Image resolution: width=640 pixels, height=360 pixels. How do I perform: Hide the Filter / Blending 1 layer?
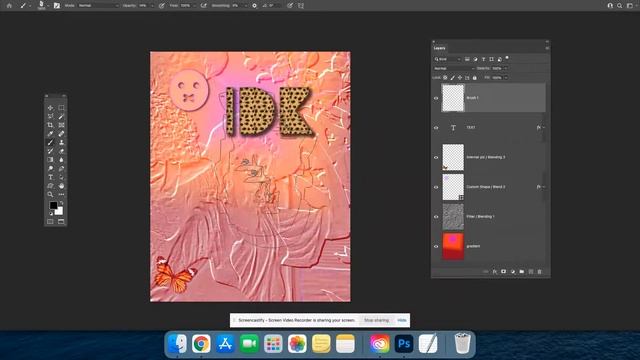436,217
